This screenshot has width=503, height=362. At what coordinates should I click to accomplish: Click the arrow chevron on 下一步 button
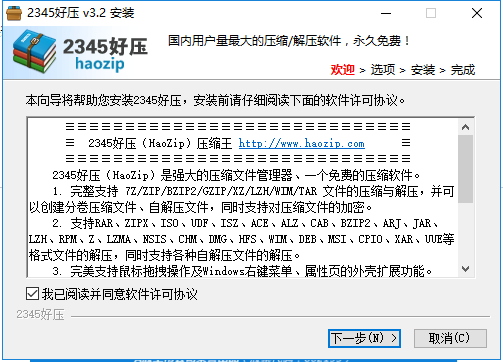[x=394, y=338]
